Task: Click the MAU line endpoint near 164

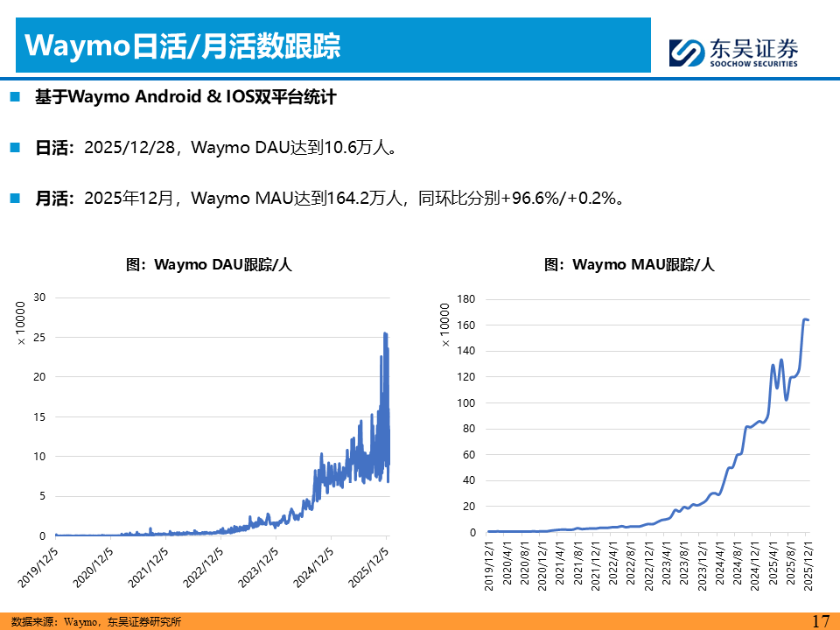Action: pyautogui.click(x=806, y=319)
